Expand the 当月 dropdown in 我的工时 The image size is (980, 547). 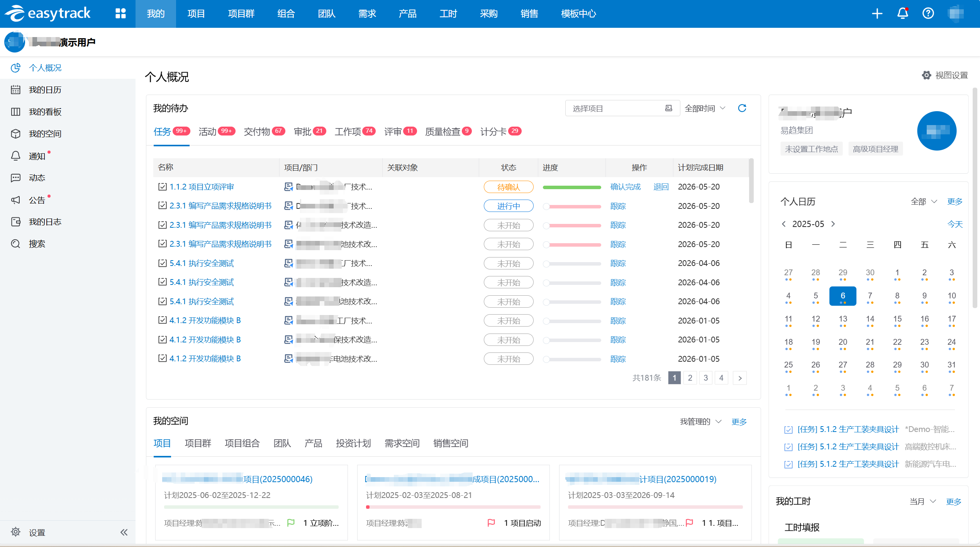922,501
